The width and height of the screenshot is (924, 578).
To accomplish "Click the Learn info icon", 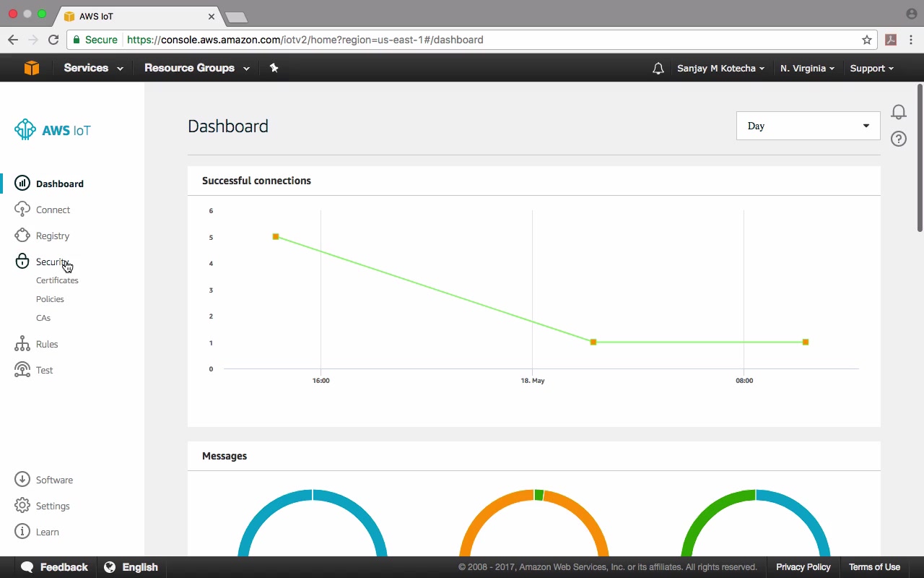I will coord(22,532).
